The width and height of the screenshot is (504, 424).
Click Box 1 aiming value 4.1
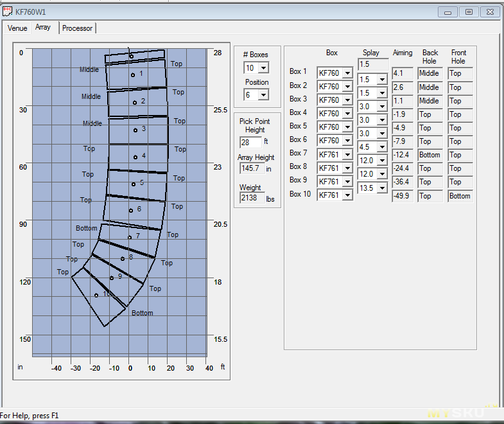click(403, 73)
